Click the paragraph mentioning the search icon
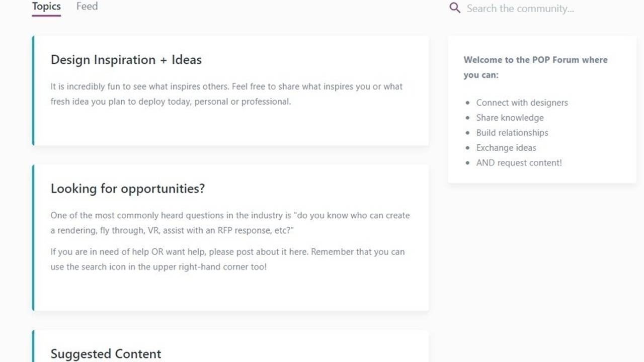The height and width of the screenshot is (362, 644). tap(227, 259)
